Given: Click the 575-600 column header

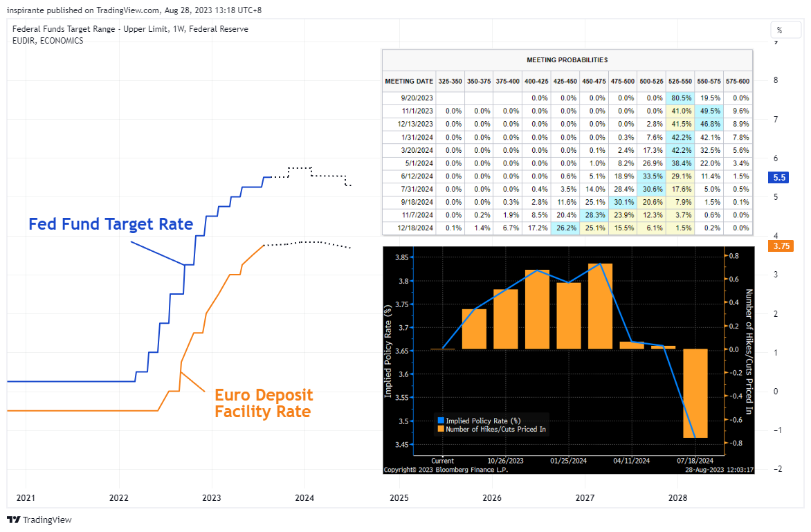Looking at the screenshot, I should (738, 81).
